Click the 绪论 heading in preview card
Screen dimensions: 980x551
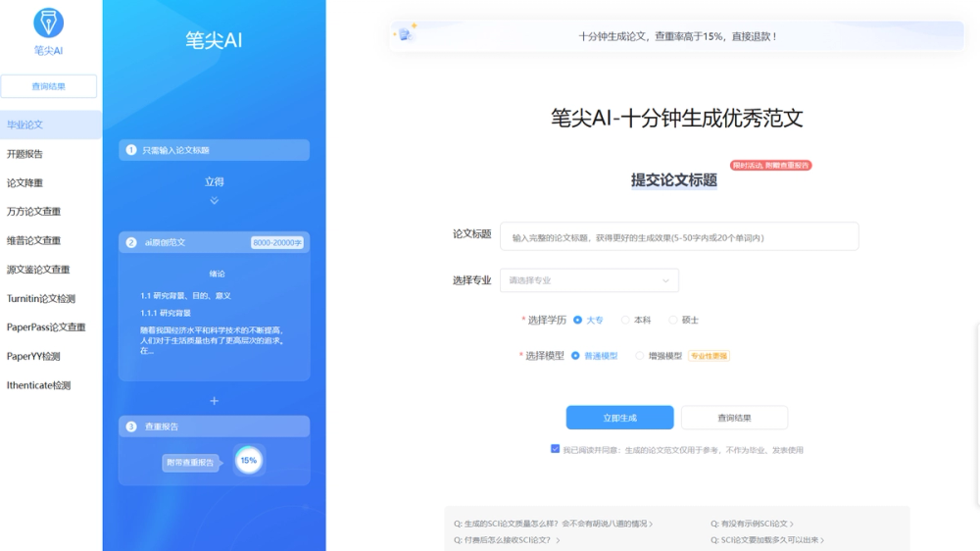coord(217,274)
